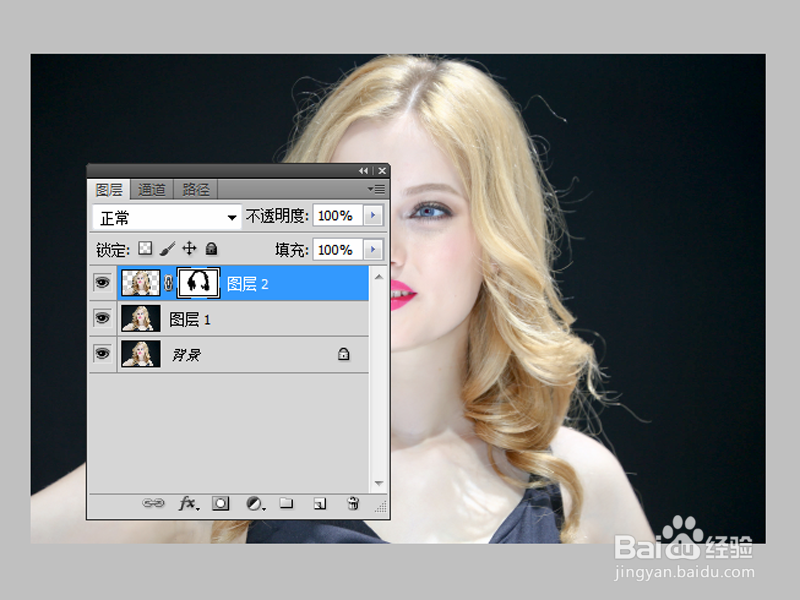Screen dimensions: 800x600
Task: Click the 填充 label
Action: [292, 249]
